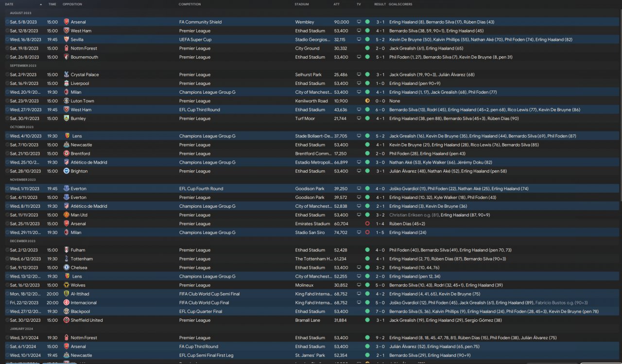622x364 pixels.
Task: Click the green win indicator for the 9-2 result
Action: (367, 338)
